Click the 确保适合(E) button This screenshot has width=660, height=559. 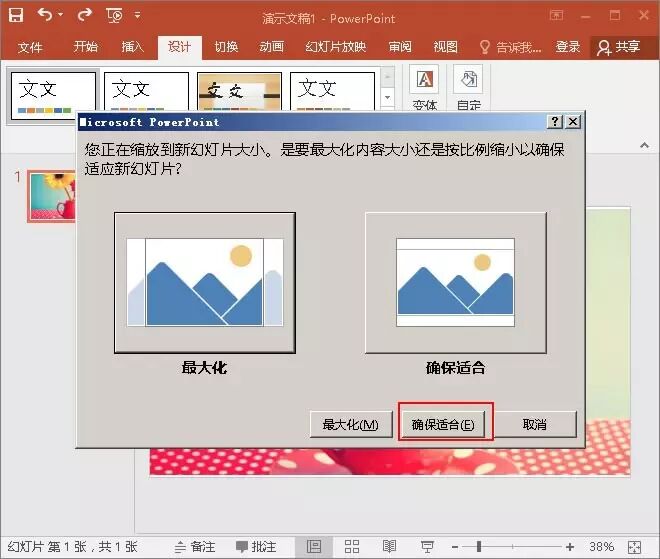point(443,424)
